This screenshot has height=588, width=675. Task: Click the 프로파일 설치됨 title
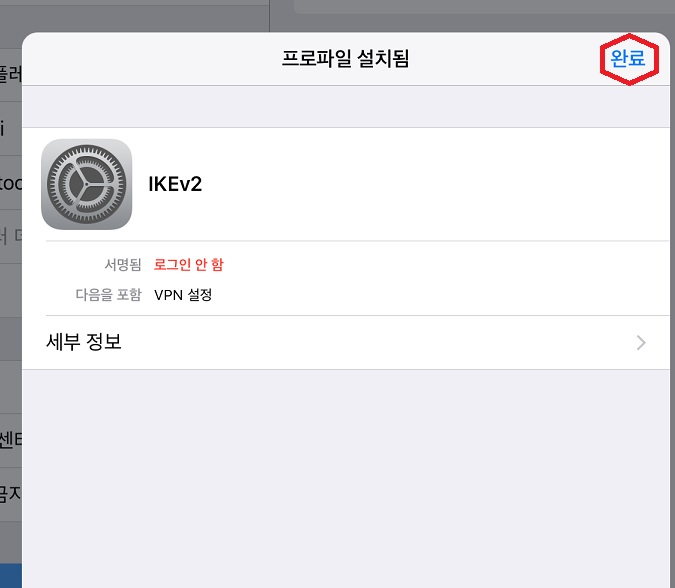point(345,58)
